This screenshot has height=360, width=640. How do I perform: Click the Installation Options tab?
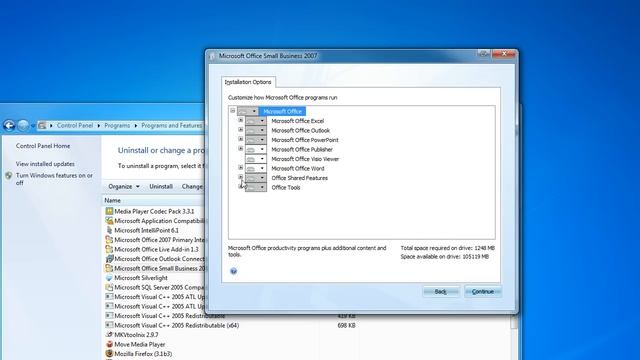pyautogui.click(x=248, y=82)
